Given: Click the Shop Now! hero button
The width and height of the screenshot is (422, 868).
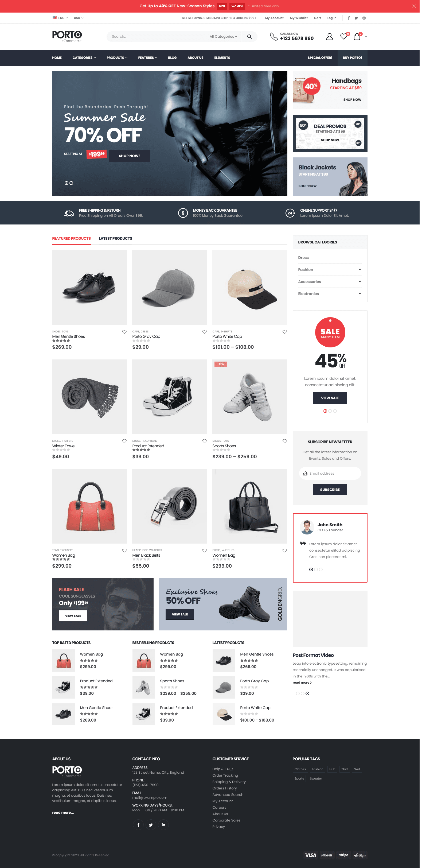Looking at the screenshot, I should pos(130,157).
